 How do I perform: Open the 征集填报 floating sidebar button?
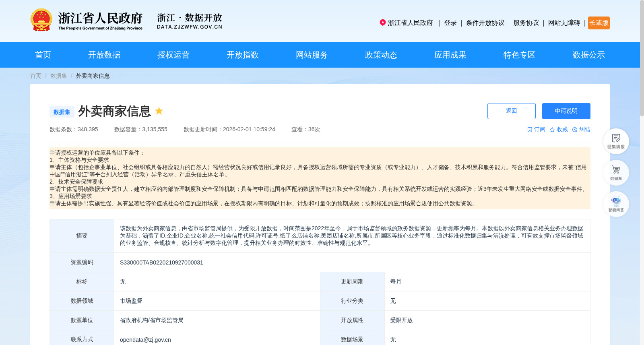(616, 141)
